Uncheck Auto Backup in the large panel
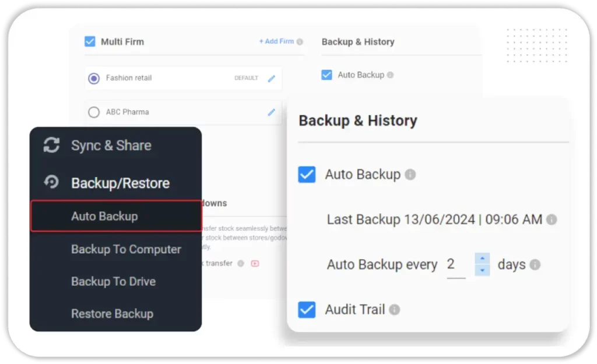 point(307,175)
